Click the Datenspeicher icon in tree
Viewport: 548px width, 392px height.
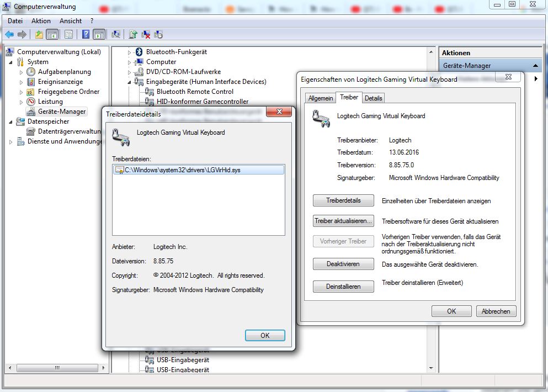click(x=20, y=121)
